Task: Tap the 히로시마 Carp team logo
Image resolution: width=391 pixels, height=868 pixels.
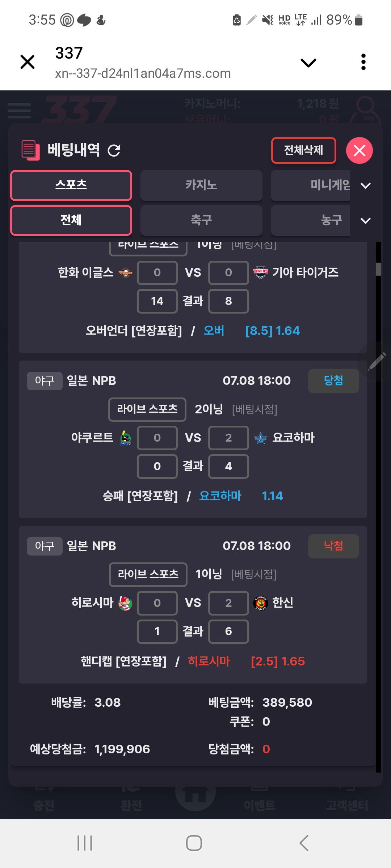Action: (x=125, y=603)
